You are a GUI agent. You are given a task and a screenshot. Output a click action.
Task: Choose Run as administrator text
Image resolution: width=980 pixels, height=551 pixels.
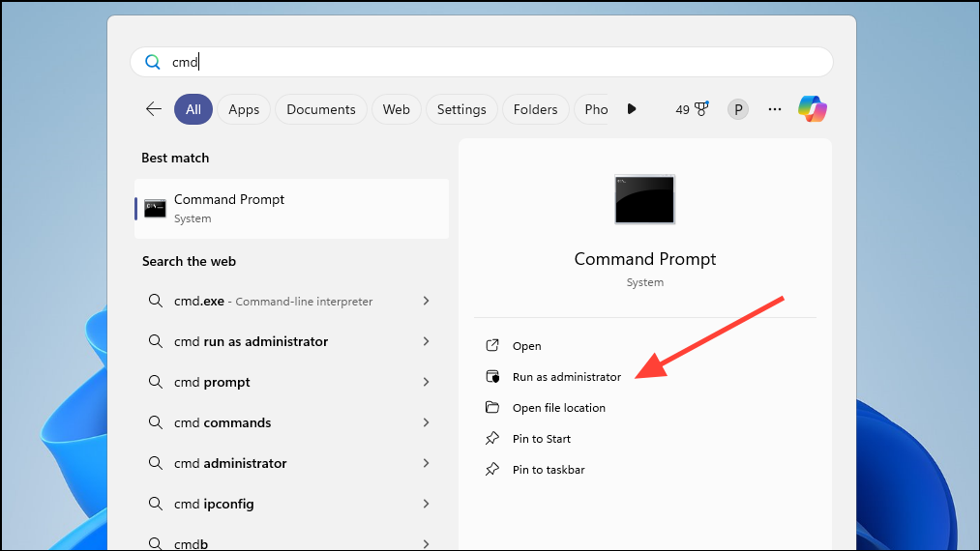(567, 377)
